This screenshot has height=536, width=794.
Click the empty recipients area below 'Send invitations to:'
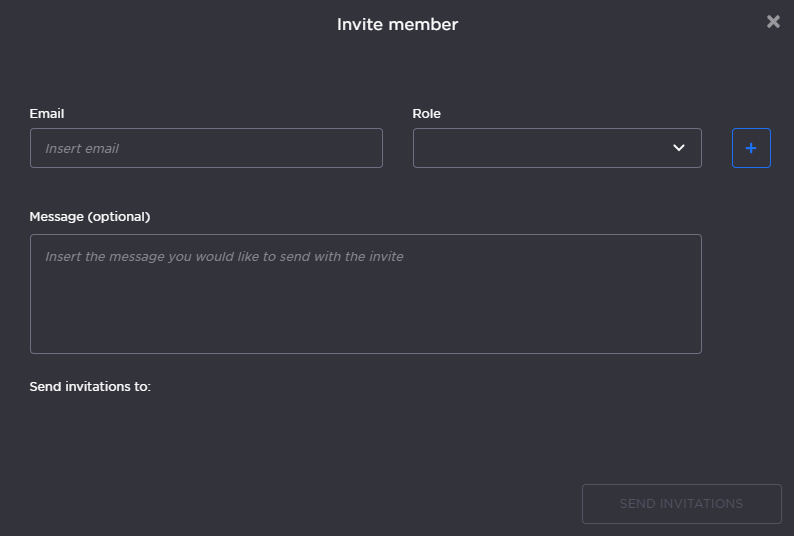pyautogui.click(x=300, y=430)
